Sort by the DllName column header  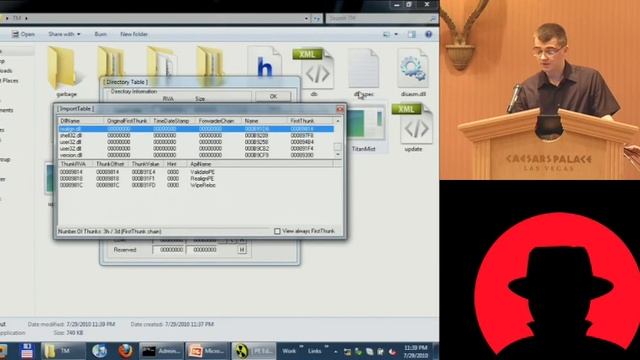click(80, 121)
